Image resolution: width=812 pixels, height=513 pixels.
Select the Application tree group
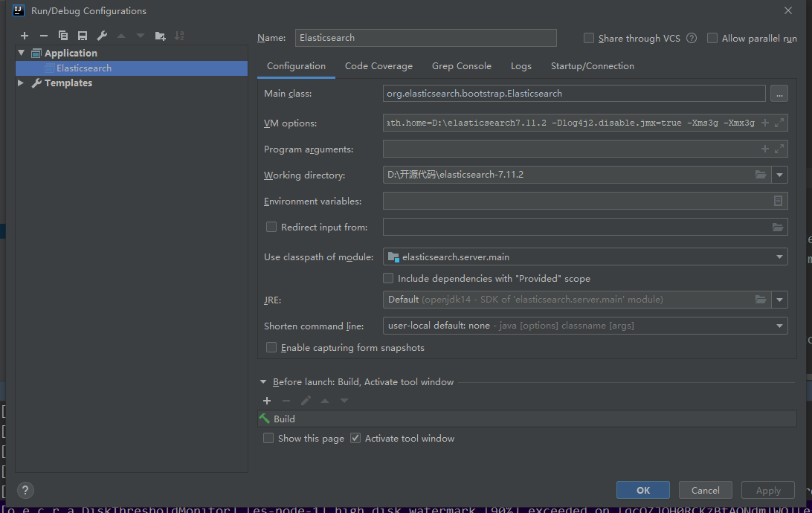point(71,53)
